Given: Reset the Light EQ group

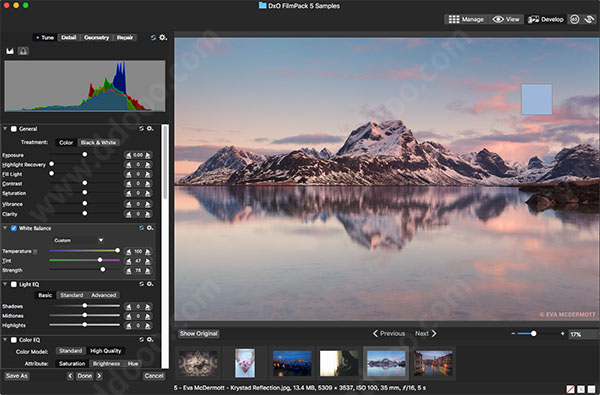Looking at the screenshot, I should (141, 284).
